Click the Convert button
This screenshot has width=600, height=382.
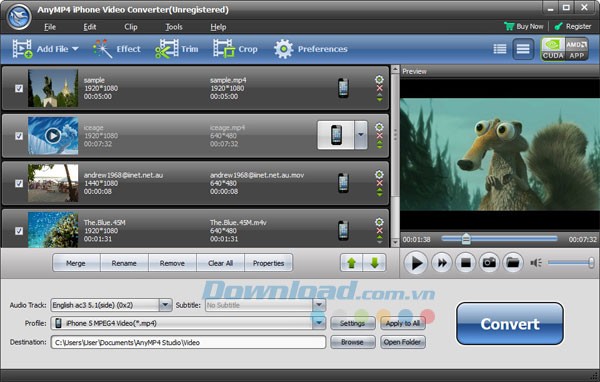coord(510,324)
